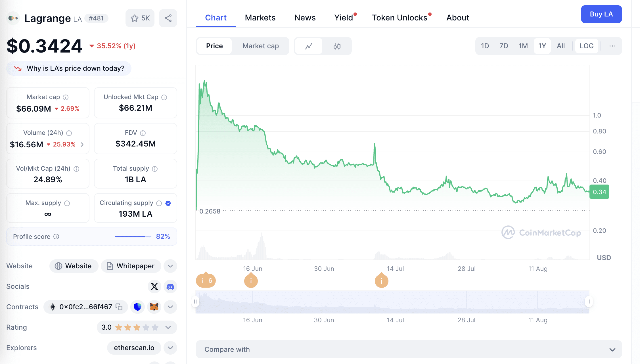This screenshot has width=640, height=364.
Task: Select the 1M time range
Action: pos(523,46)
